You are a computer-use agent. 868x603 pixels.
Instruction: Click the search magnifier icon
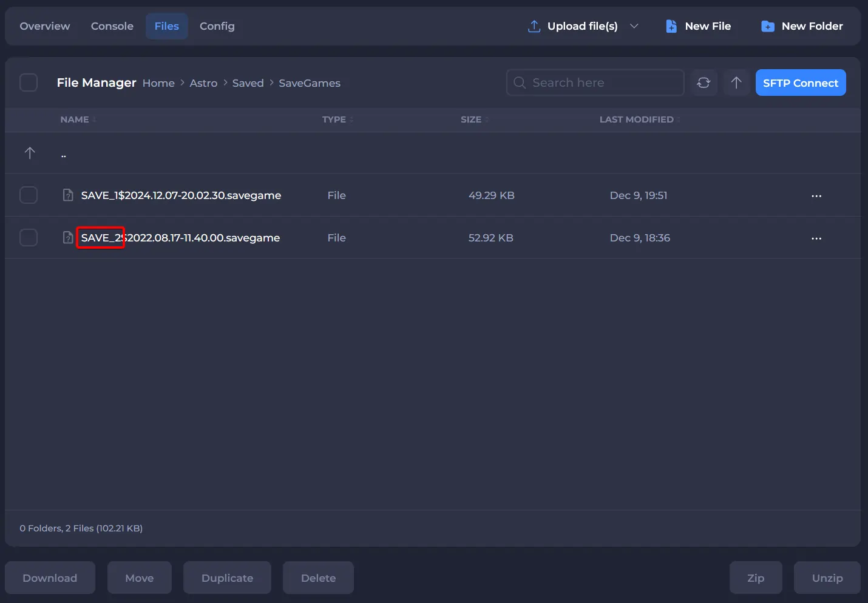pyautogui.click(x=520, y=83)
